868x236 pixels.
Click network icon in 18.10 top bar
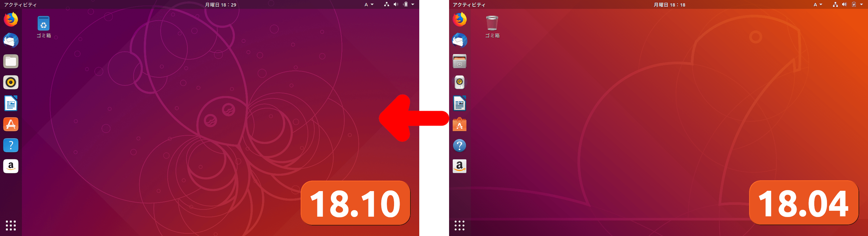[387, 4]
